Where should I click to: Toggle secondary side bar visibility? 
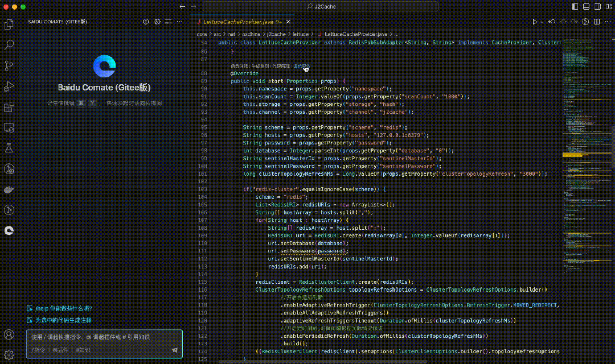597,7
